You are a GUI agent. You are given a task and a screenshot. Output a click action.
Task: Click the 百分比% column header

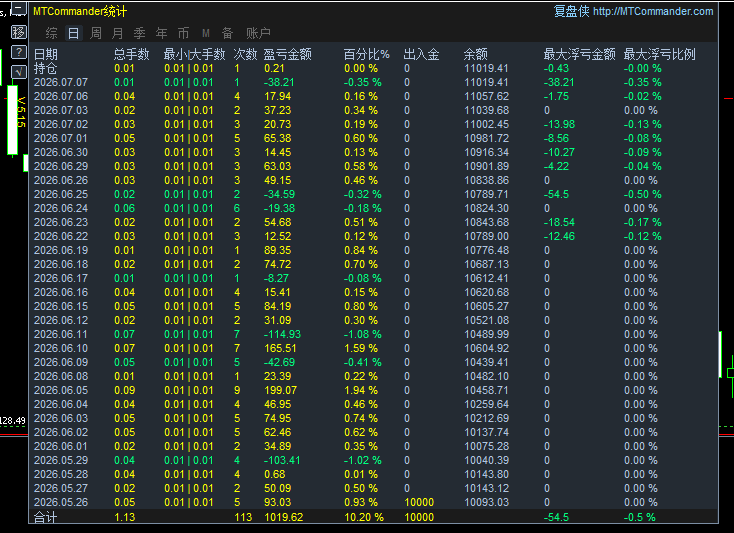pos(367,54)
